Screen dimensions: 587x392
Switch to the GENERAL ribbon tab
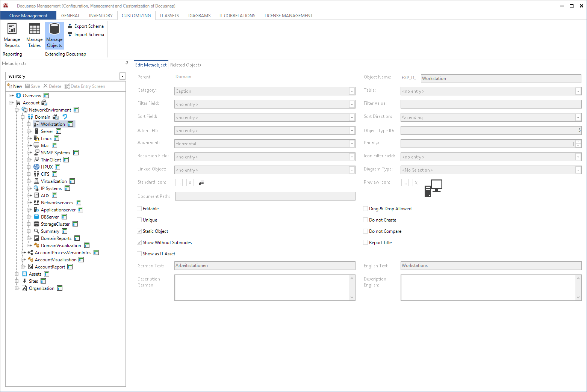pyautogui.click(x=71, y=16)
